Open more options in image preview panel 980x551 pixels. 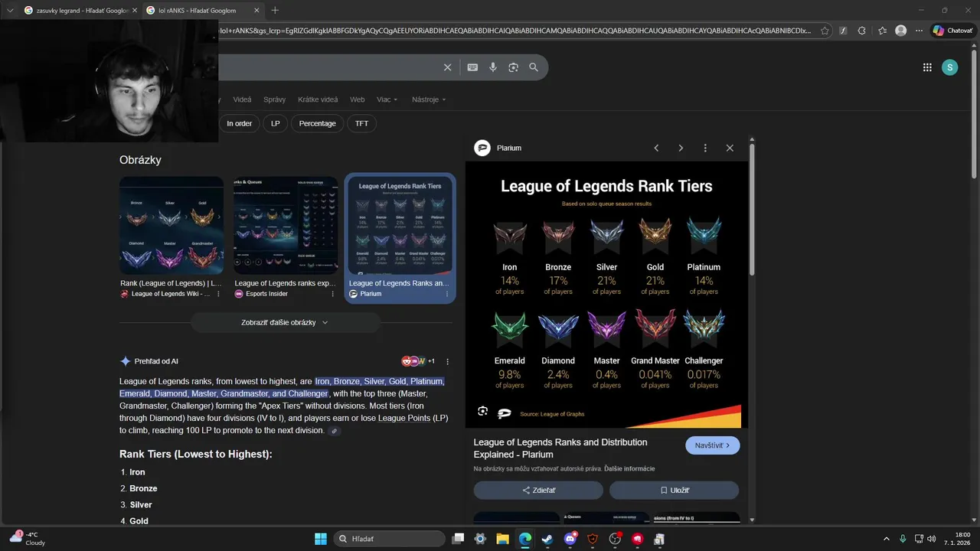pyautogui.click(x=705, y=148)
